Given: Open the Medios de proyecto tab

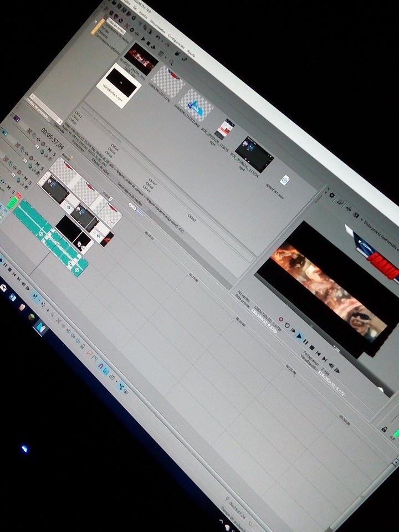Looking at the screenshot, I should (38, 109).
